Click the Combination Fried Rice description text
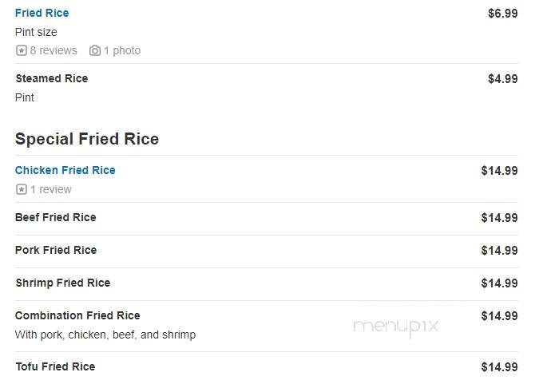Viewport: 539px width, 392px height. (x=105, y=335)
